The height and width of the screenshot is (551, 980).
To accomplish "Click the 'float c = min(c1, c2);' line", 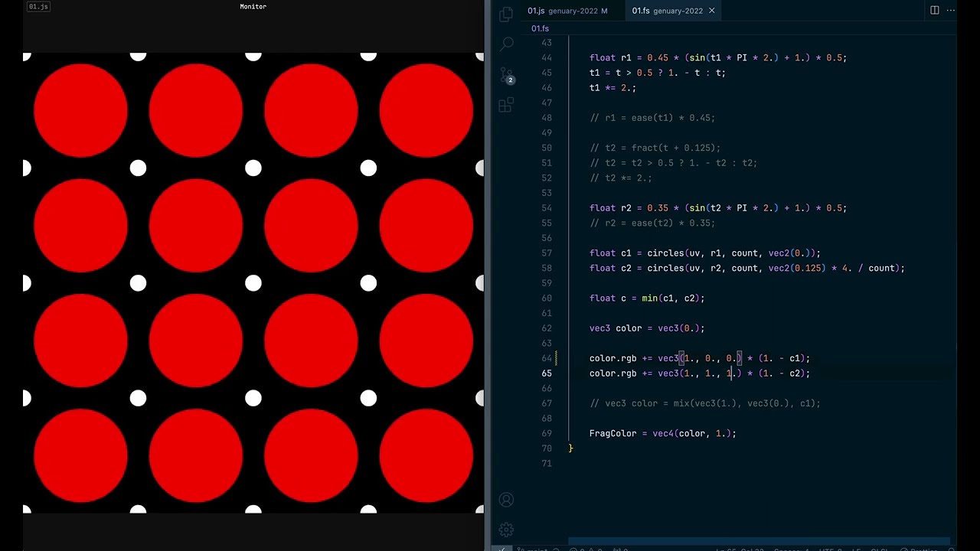I will [x=647, y=298].
